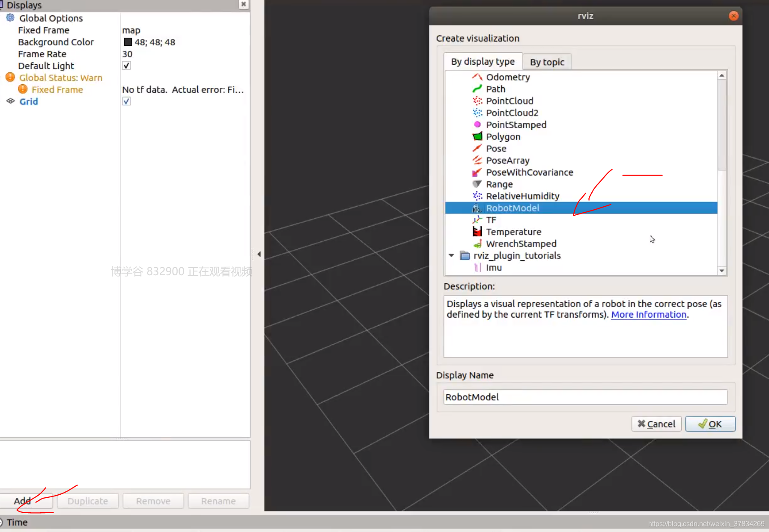Image resolution: width=769 pixels, height=532 pixels.
Task: Click the OK button
Action: (710, 424)
